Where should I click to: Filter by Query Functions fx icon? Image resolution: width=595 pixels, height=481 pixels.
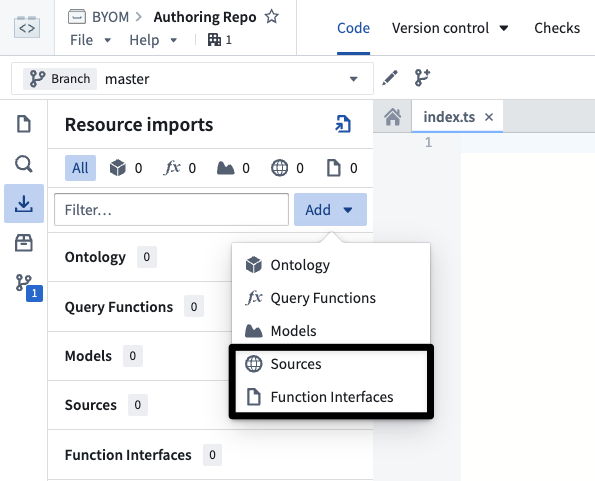[x=180, y=168]
